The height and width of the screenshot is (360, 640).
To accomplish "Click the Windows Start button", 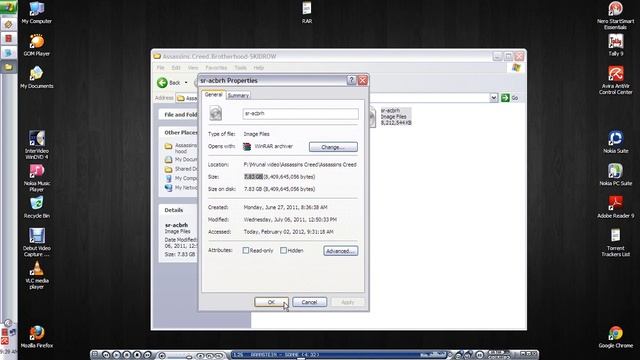I will 8,7.
